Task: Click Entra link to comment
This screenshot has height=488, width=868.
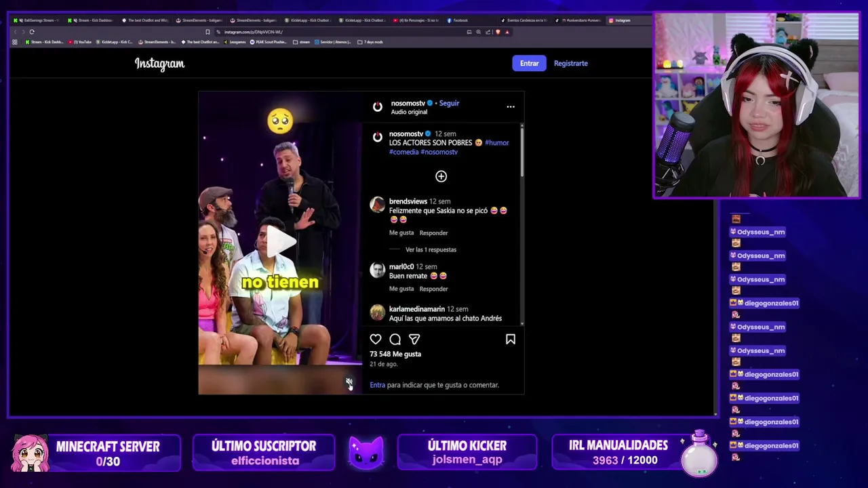Action: 377,385
